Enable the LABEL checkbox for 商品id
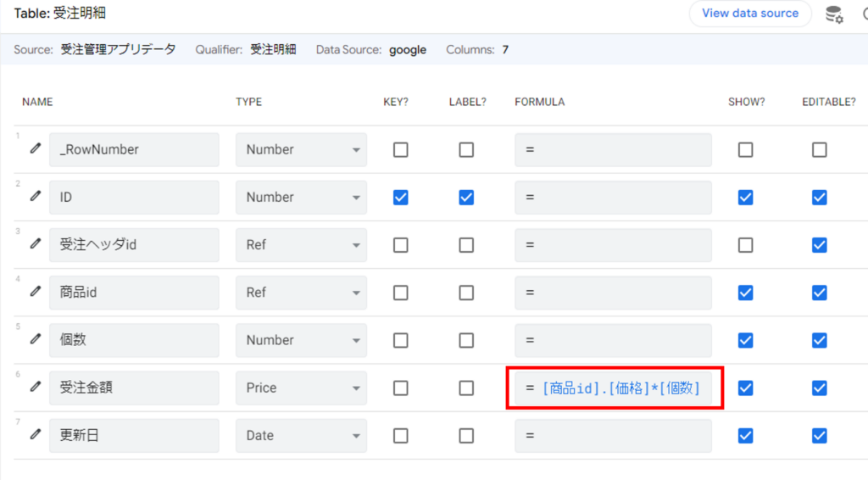The width and height of the screenshot is (868, 480). pyautogui.click(x=466, y=293)
